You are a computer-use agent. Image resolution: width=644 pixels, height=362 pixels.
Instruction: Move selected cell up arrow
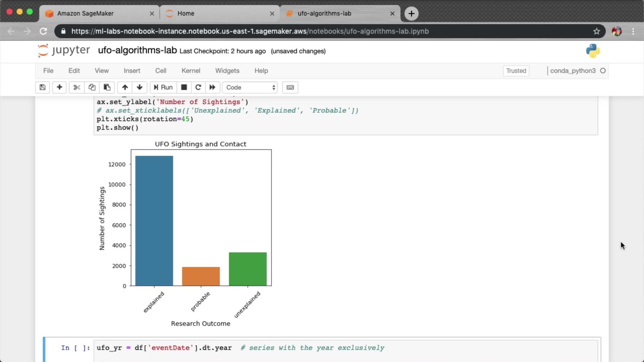click(125, 87)
